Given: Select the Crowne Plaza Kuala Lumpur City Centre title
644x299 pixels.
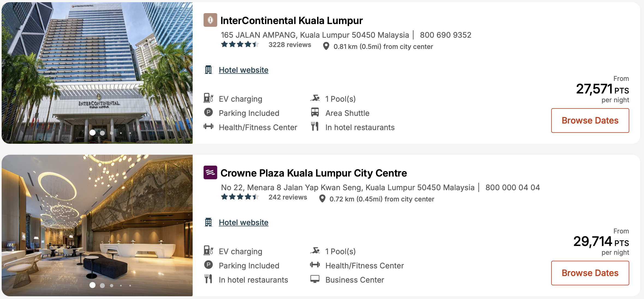Looking at the screenshot, I should pyautogui.click(x=314, y=173).
